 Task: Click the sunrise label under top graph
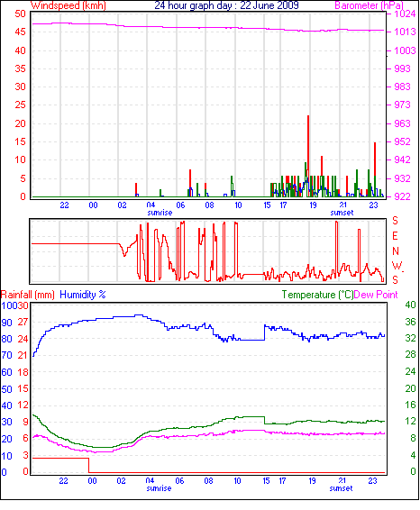[x=160, y=213]
